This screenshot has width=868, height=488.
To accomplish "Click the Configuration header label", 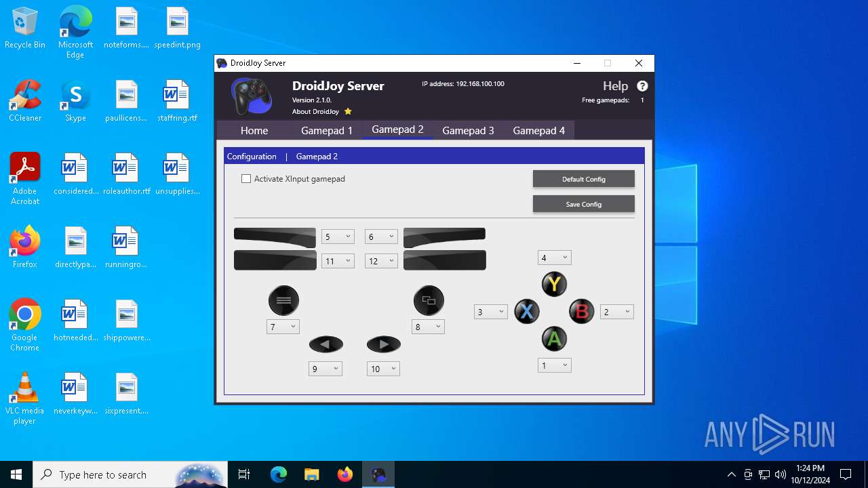I will pos(252,157).
